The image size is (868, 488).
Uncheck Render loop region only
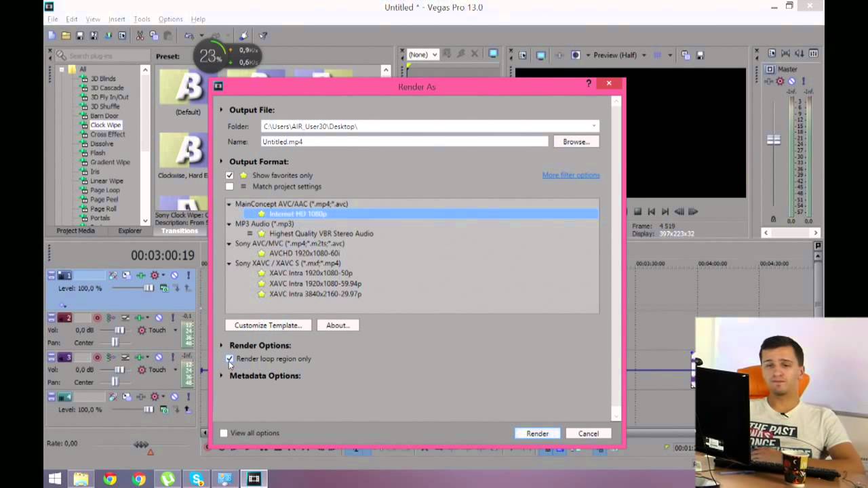(x=229, y=359)
